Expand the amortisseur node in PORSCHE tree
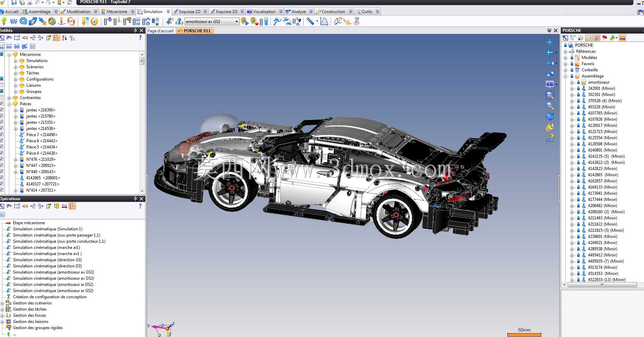This screenshot has height=337, width=644. pos(572,83)
